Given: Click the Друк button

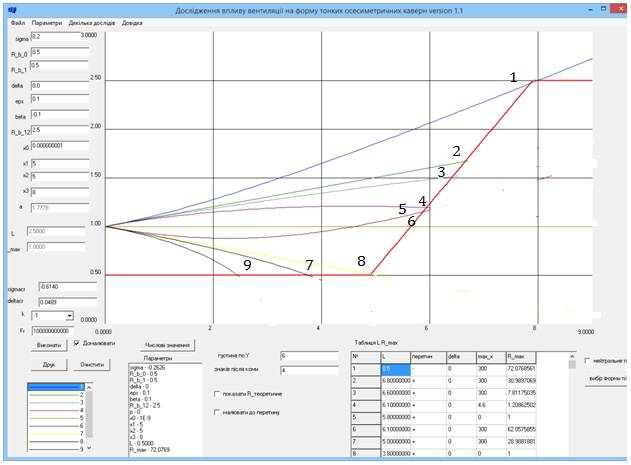Looking at the screenshot, I should pyautogui.click(x=48, y=365).
